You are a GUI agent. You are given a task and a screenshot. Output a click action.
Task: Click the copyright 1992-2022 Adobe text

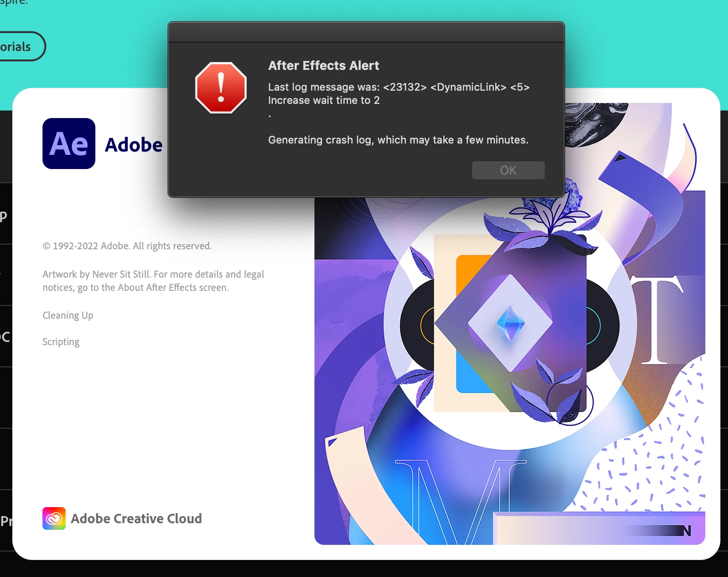coord(127,246)
